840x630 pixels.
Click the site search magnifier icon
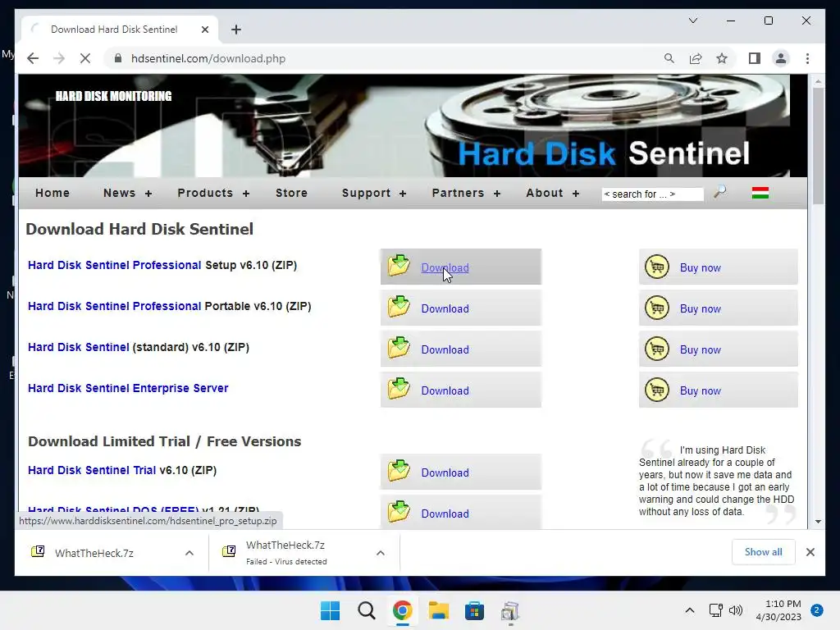pyautogui.click(x=720, y=192)
